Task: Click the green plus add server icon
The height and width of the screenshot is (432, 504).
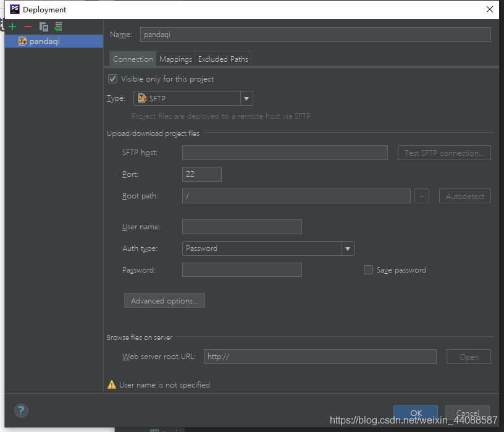Action: pyautogui.click(x=12, y=27)
